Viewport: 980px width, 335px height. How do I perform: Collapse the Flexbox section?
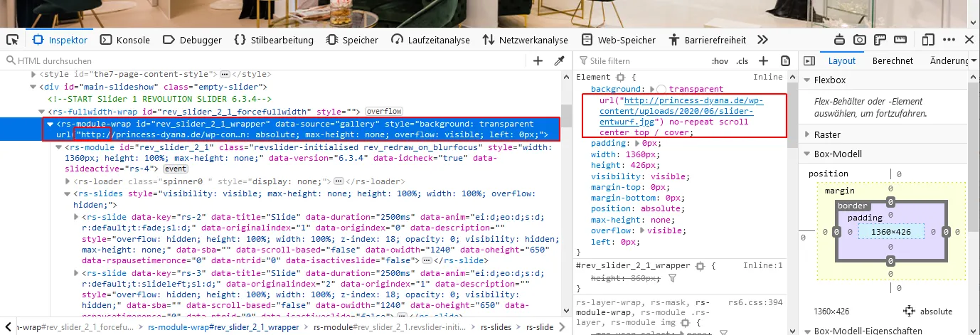point(808,80)
